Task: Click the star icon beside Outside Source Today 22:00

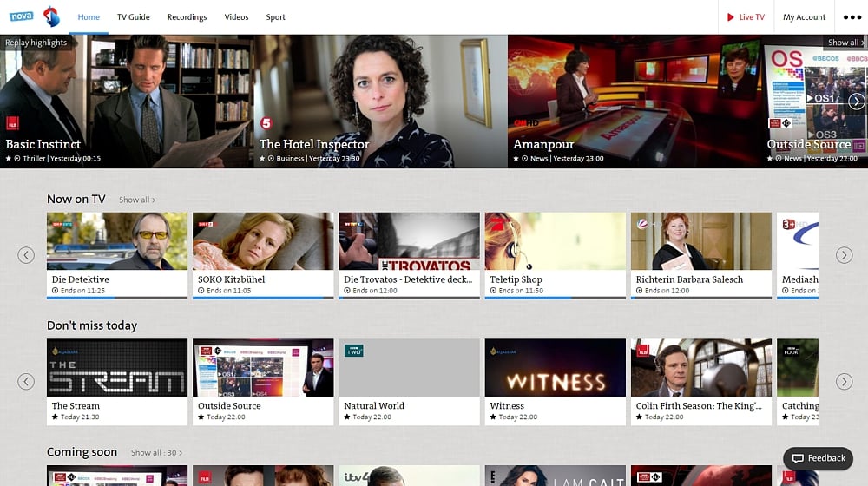Action: pos(201,417)
